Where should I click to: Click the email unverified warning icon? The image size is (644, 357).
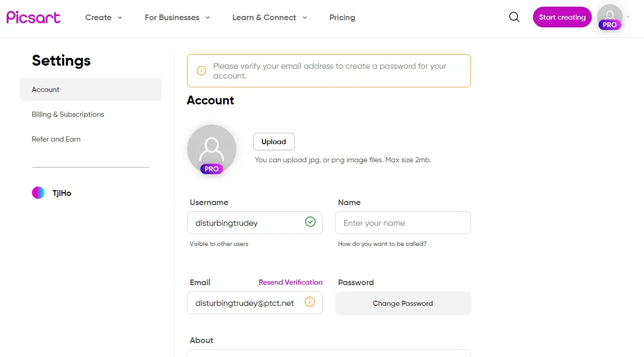310,302
